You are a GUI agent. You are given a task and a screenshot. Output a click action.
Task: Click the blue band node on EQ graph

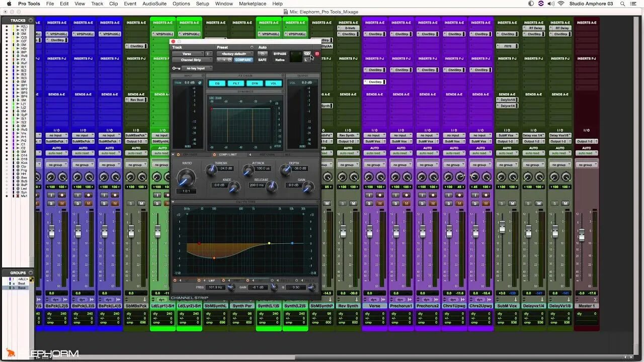point(292,243)
